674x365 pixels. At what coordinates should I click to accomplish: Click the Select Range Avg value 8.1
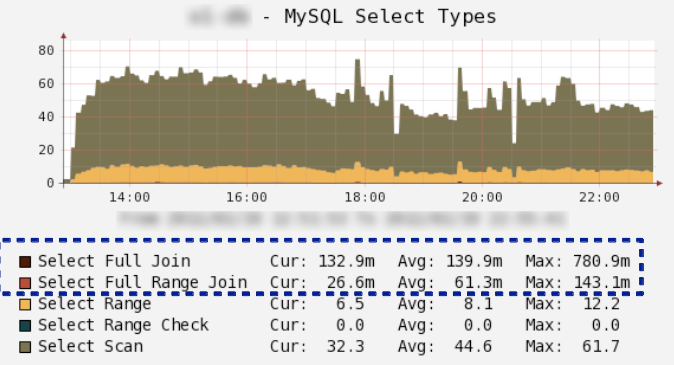pos(478,304)
